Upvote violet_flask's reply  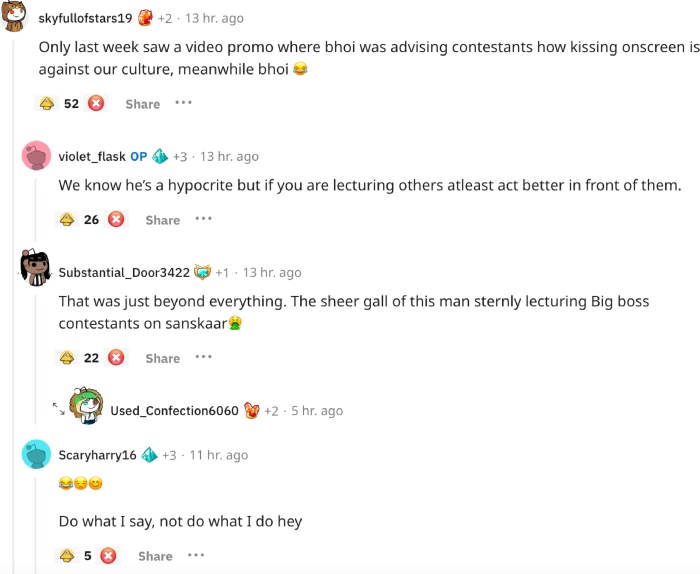pyautogui.click(x=66, y=219)
